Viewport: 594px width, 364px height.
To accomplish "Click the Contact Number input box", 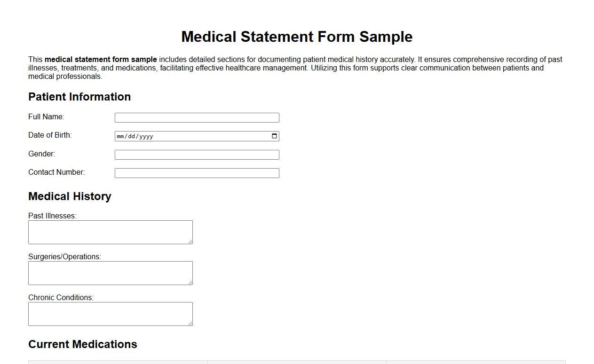I will tap(197, 172).
